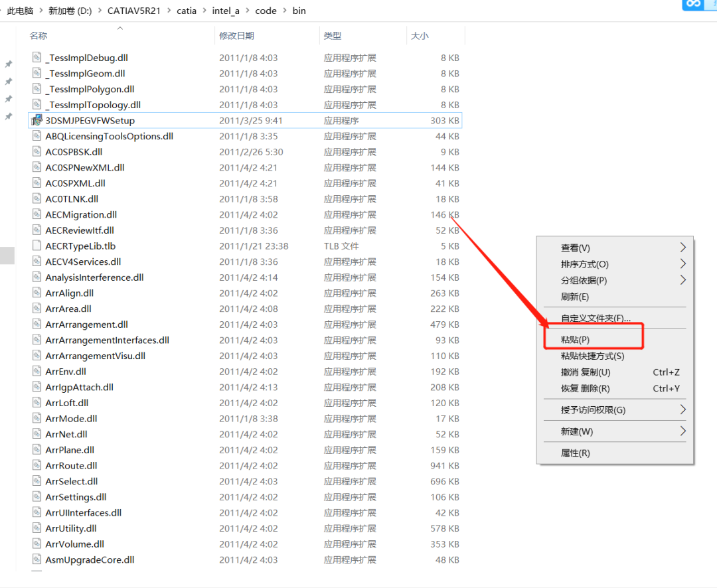Click the ABQLicensingToolsOptions.dll file icon
The image size is (717, 588).
click(37, 136)
